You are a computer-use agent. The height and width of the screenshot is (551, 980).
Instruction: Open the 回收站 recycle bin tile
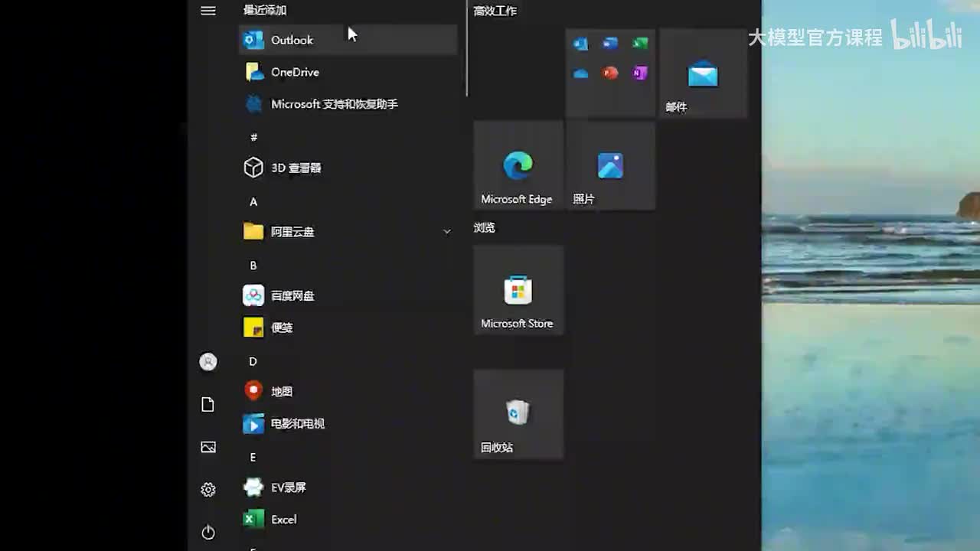coord(518,415)
